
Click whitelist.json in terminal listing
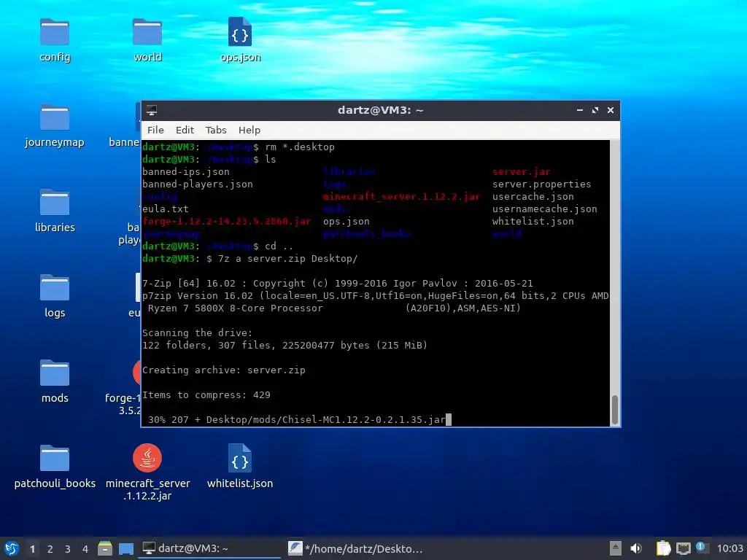(533, 222)
